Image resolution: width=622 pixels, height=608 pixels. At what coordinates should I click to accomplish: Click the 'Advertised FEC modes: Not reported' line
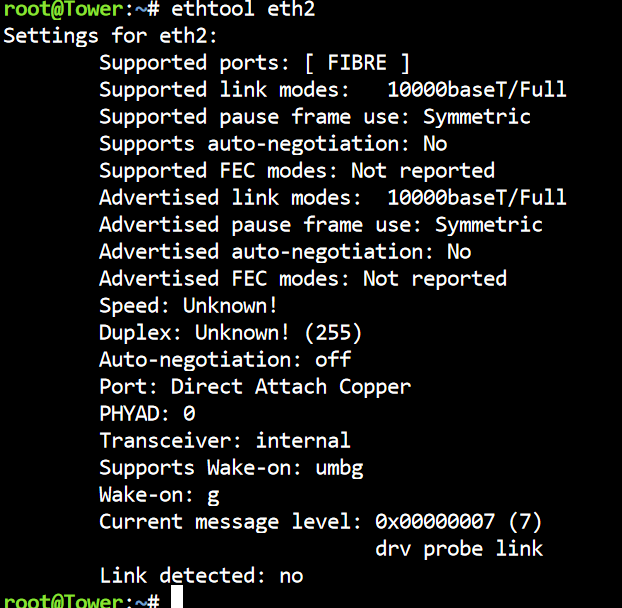tap(303, 279)
